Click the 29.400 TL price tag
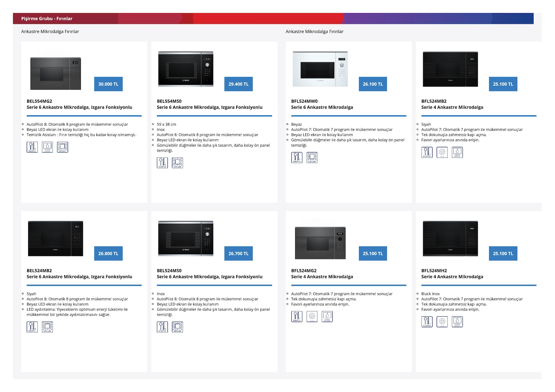This screenshot has width=555, height=392. click(239, 84)
